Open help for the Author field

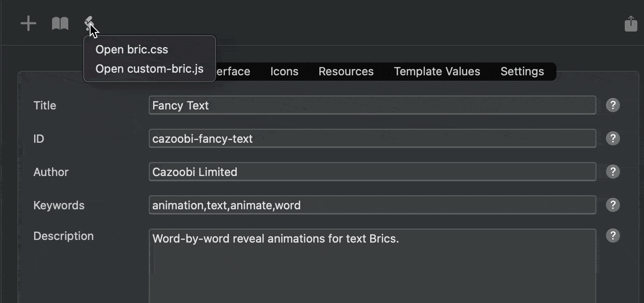612,172
